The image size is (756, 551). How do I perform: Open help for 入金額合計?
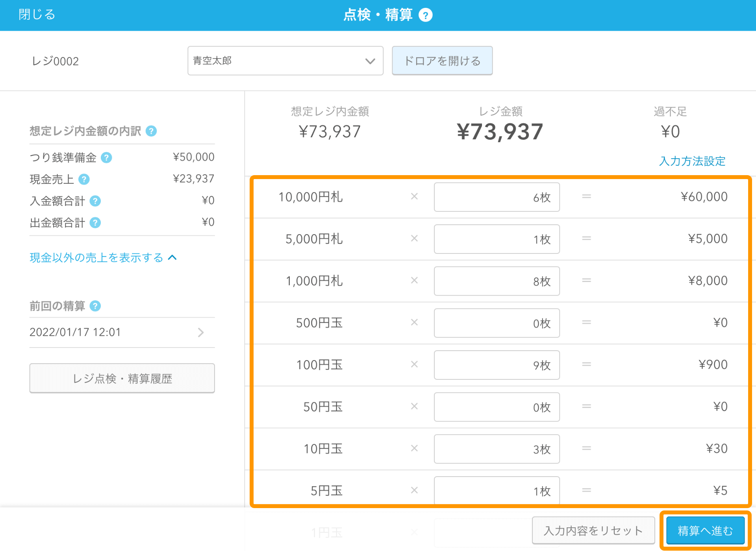pos(94,201)
